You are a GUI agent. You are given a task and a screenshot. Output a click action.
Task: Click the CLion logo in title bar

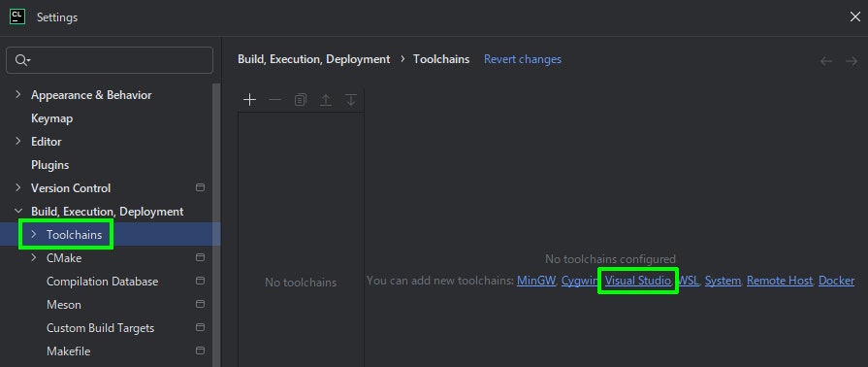pos(17,17)
